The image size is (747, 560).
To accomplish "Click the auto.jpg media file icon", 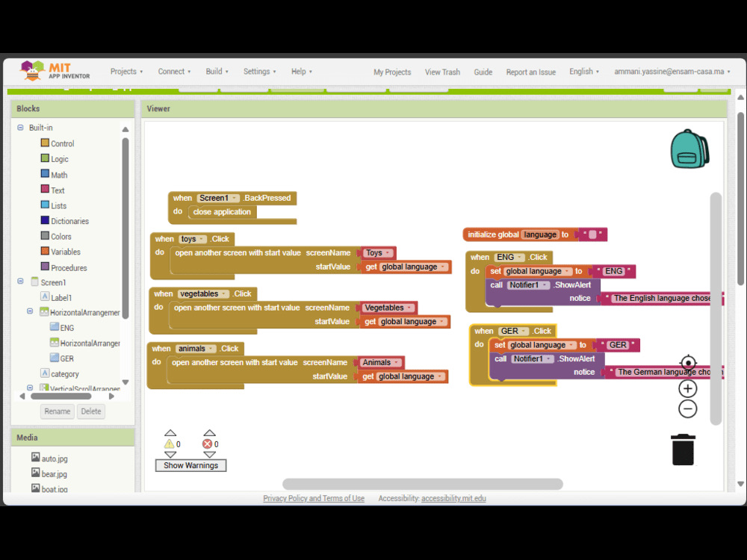I will [35, 458].
